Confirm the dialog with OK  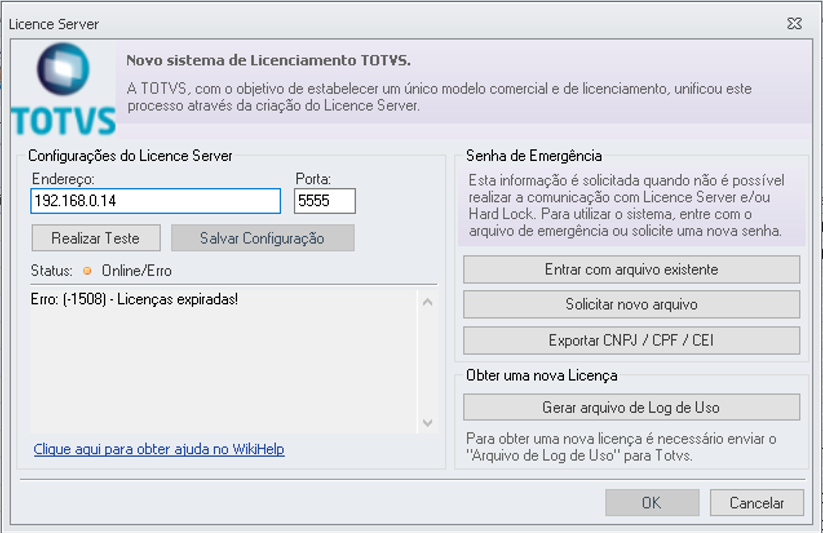(652, 503)
